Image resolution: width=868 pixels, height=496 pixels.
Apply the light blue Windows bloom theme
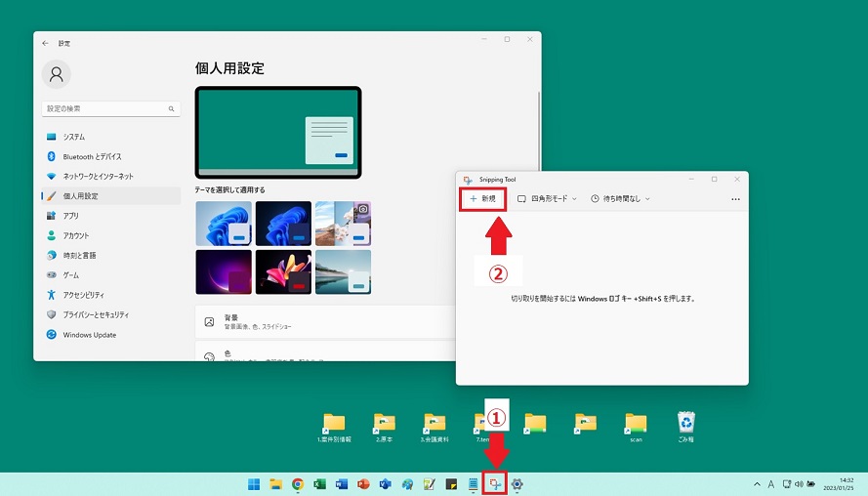click(224, 224)
